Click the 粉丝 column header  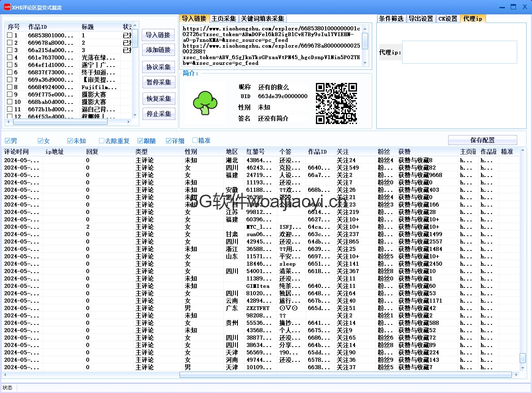pyautogui.click(x=386, y=152)
